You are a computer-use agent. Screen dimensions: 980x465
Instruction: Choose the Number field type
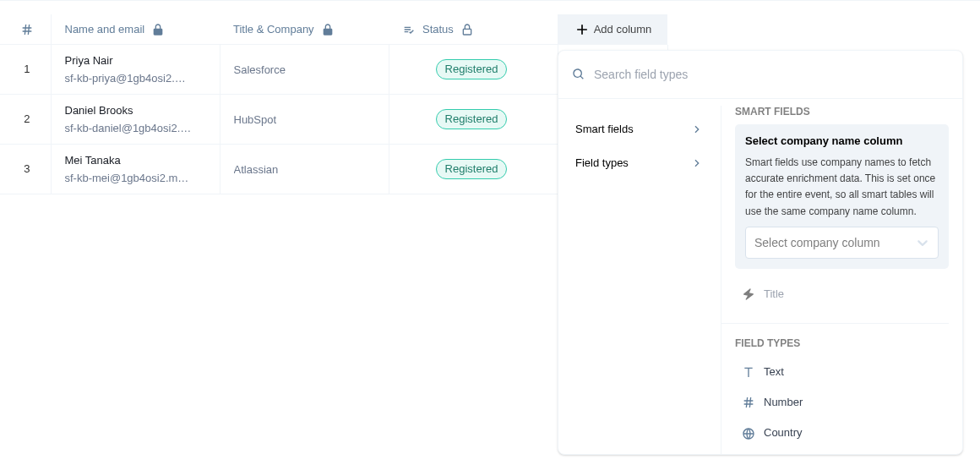click(x=841, y=402)
